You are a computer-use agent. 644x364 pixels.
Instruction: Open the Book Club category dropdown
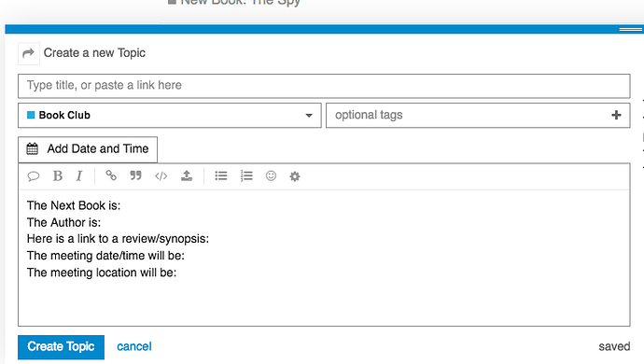pos(170,116)
